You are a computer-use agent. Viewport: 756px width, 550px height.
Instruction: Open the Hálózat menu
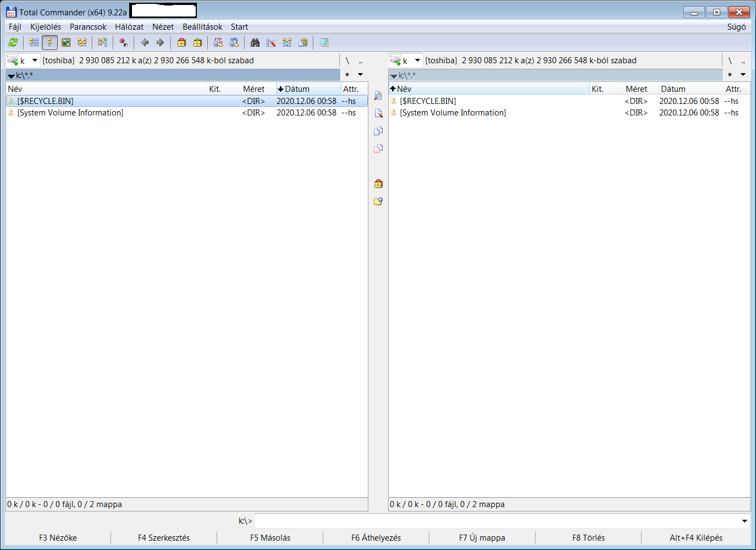pos(129,27)
